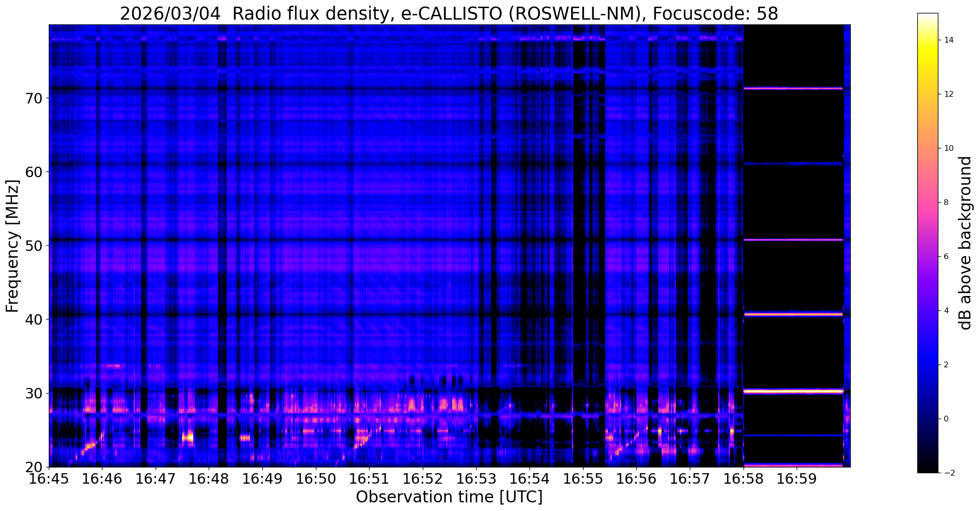This screenshot has height=511, width=980.
Task: Click the 'Observation time [UTC]' x-axis label
Action: click(x=449, y=497)
